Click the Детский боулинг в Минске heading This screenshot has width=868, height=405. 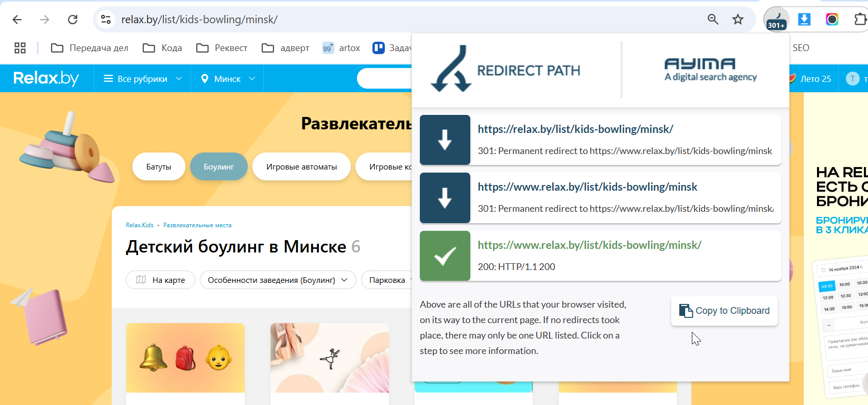click(236, 247)
